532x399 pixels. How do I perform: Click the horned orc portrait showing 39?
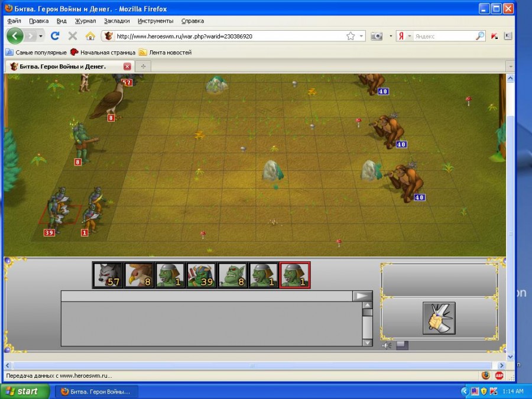click(201, 275)
